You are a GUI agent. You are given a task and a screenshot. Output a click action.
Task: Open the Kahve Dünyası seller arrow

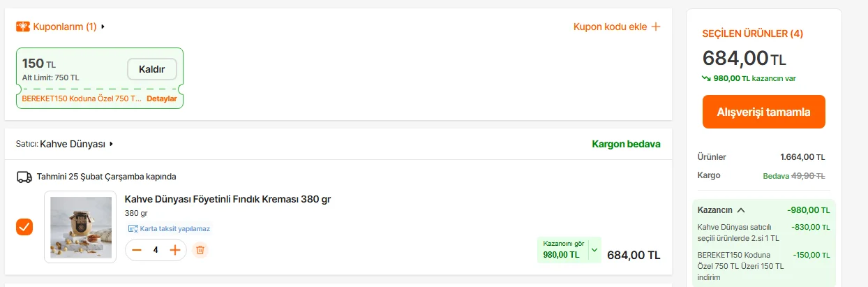pyautogui.click(x=111, y=145)
